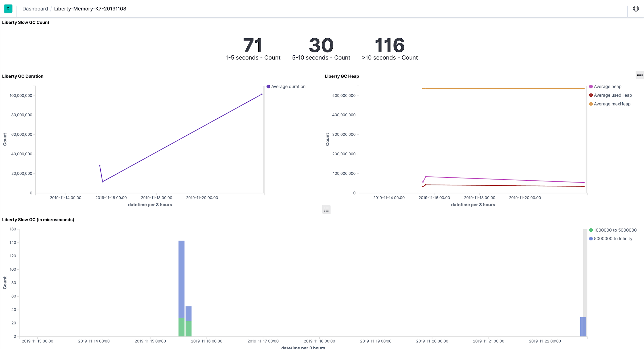Click the rightmost blue bar near 2019-11-22

(583, 327)
